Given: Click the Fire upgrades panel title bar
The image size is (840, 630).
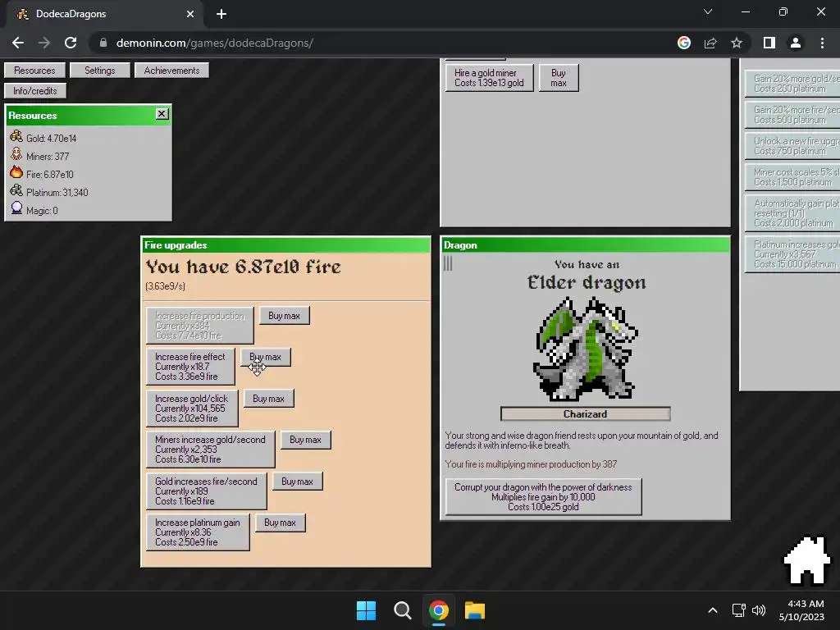Looking at the screenshot, I should coord(285,244).
